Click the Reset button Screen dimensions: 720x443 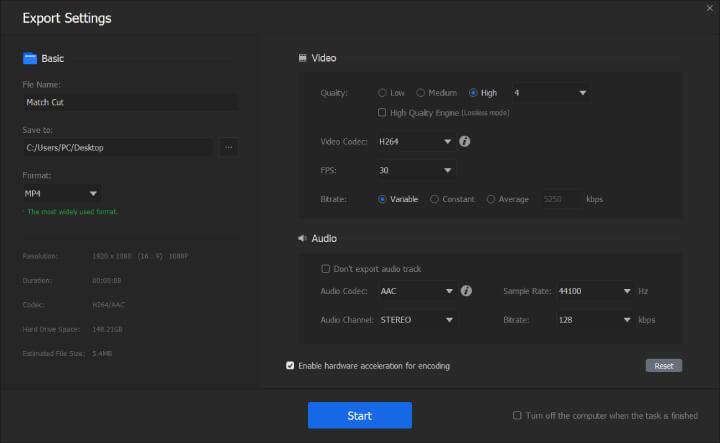[x=663, y=366]
